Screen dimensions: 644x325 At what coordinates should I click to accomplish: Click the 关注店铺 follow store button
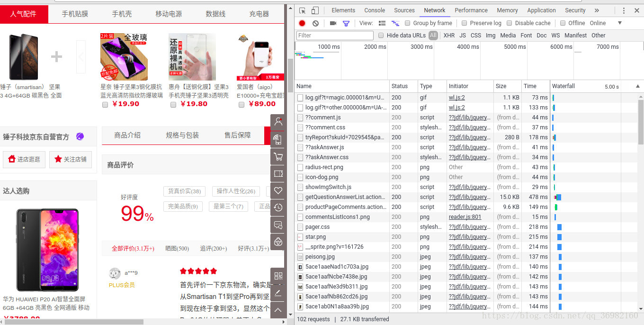click(x=71, y=159)
